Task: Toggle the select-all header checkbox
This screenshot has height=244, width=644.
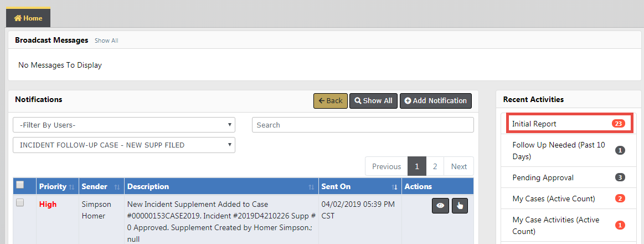Action: (x=20, y=185)
